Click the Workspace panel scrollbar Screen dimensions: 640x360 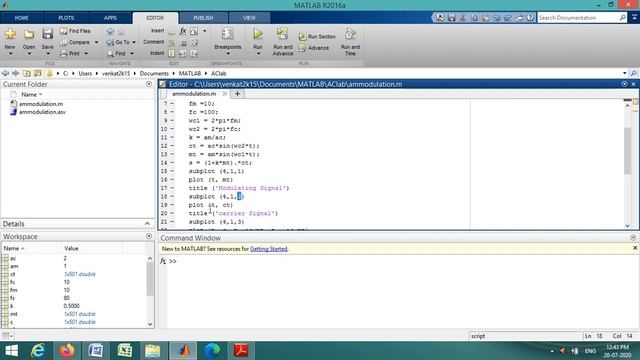(x=150, y=280)
